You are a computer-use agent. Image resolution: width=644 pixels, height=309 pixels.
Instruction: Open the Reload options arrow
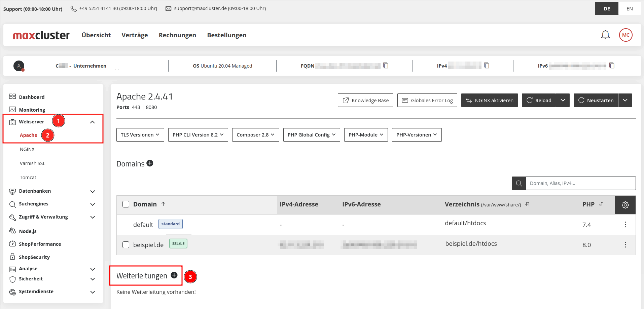[563, 100]
